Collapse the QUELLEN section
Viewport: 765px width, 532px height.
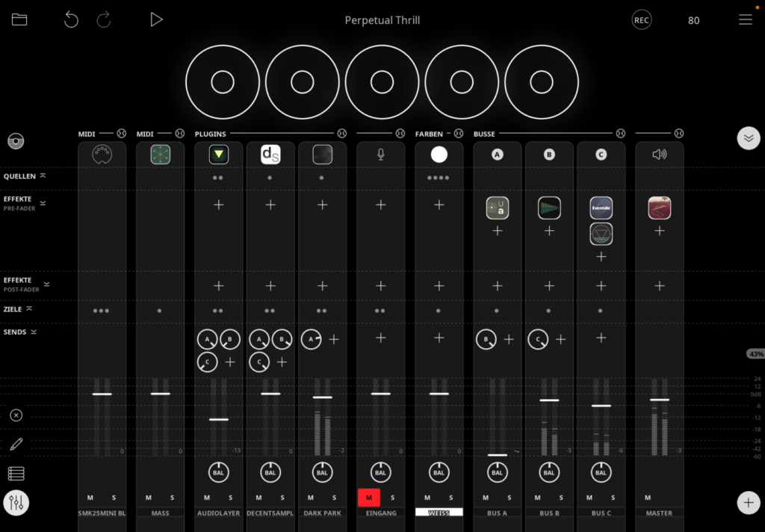coord(43,176)
